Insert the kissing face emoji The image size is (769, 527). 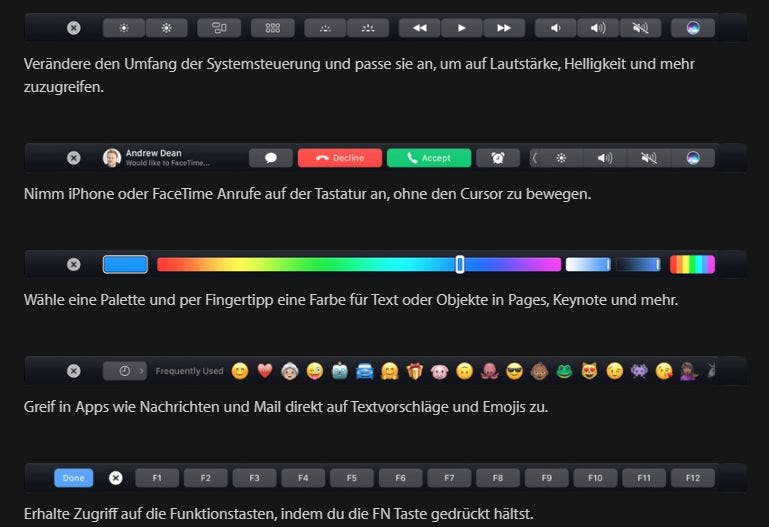coord(664,372)
